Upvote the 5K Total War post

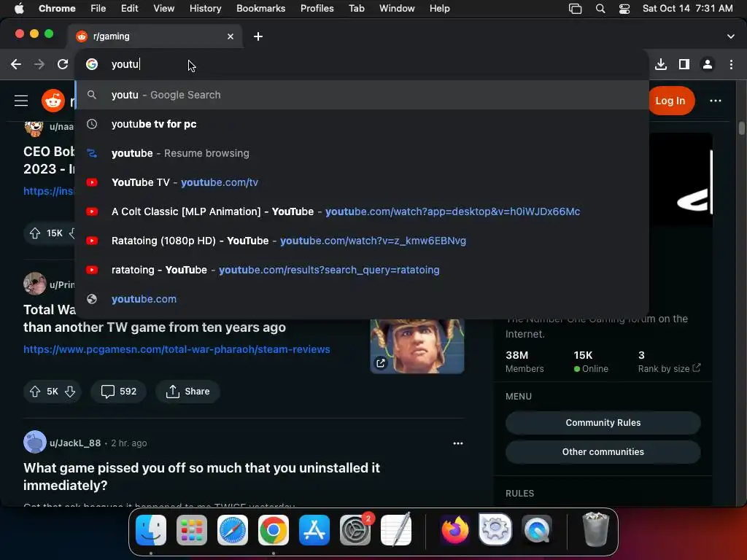click(35, 392)
